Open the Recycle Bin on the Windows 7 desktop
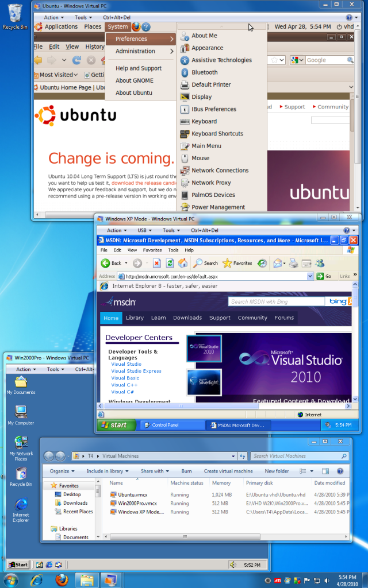This screenshot has height=588, width=368. pos(15,17)
